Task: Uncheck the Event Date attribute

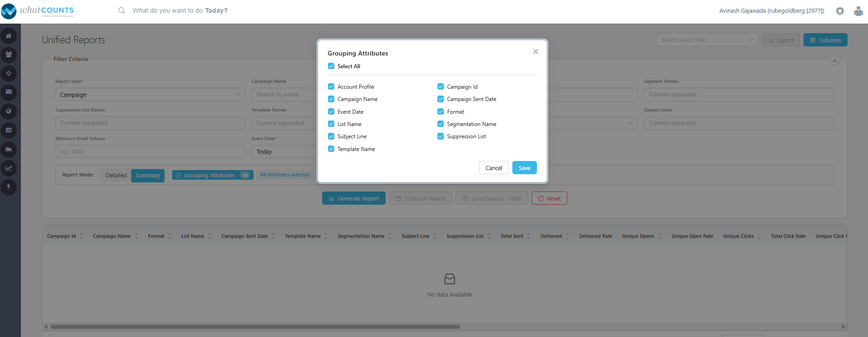Action: (331, 111)
